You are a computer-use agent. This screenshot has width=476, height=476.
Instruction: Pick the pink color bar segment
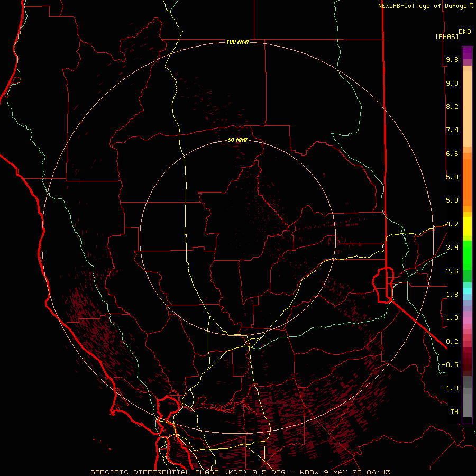point(467,321)
